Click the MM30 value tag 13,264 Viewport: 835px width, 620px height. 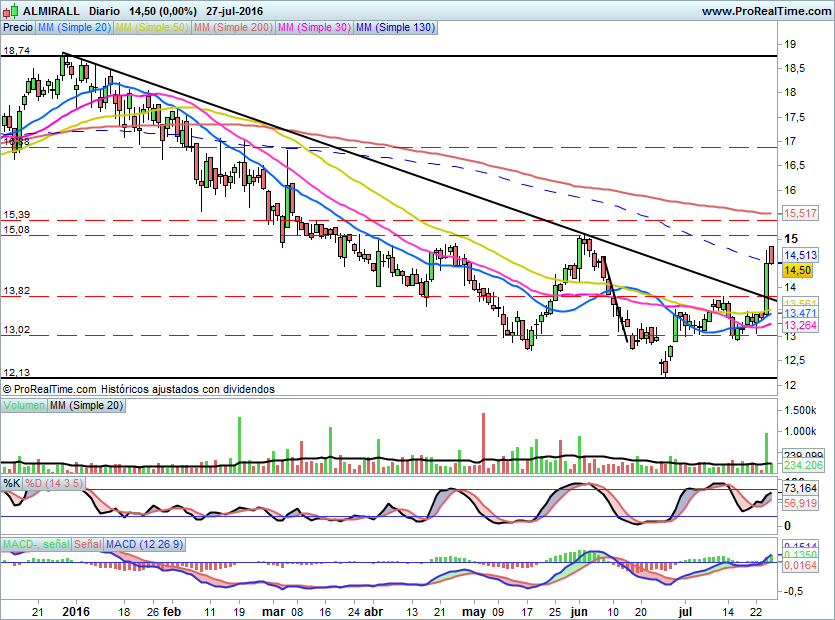pyautogui.click(x=800, y=325)
